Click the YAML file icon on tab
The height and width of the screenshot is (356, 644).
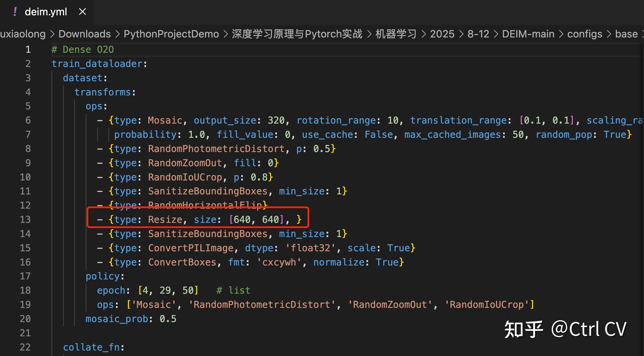pyautogui.click(x=15, y=12)
